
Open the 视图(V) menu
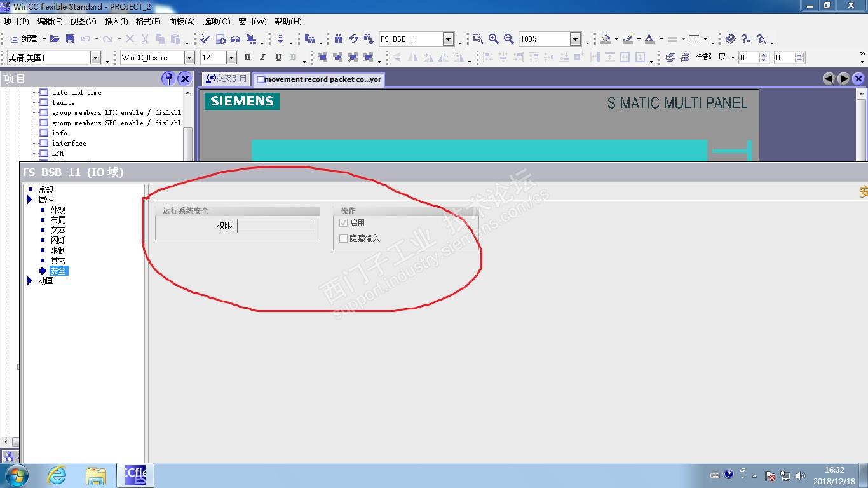click(x=83, y=22)
